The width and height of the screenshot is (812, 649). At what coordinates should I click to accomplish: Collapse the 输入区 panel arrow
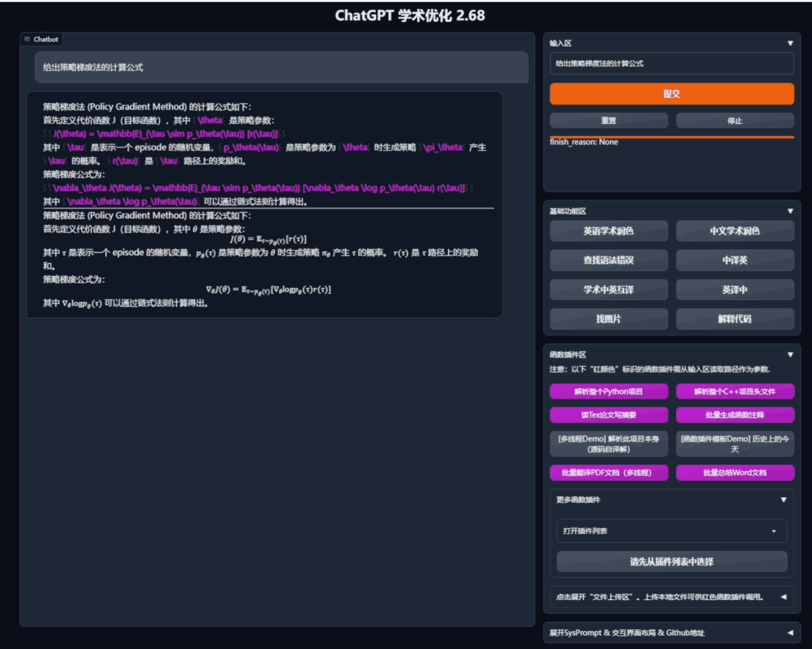coord(790,44)
